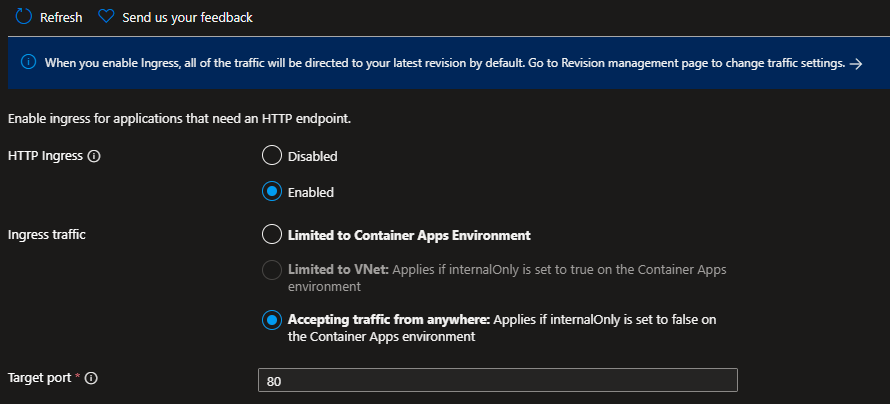Click the info icon in the blue banner

pos(27,62)
